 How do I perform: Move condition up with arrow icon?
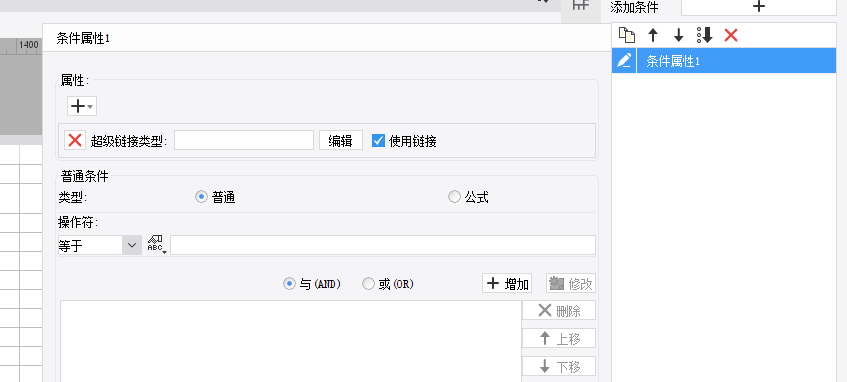653,36
